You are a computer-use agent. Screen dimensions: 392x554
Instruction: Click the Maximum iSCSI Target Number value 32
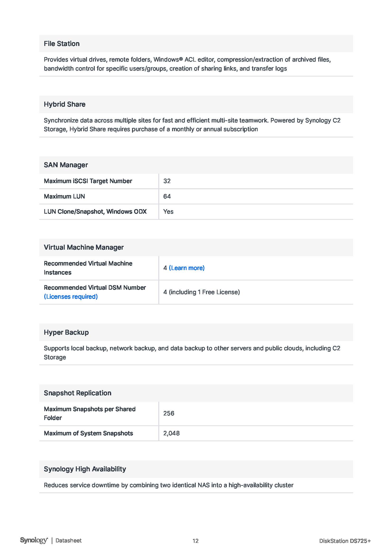point(167,181)
